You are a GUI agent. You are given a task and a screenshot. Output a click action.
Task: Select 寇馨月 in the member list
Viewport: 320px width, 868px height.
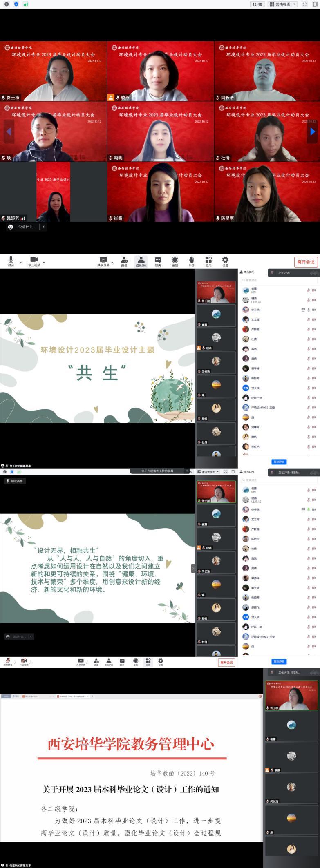pos(255,427)
